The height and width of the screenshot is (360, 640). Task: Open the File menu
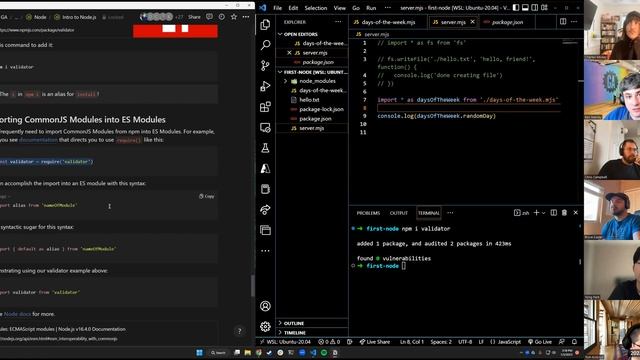pos(278,8)
